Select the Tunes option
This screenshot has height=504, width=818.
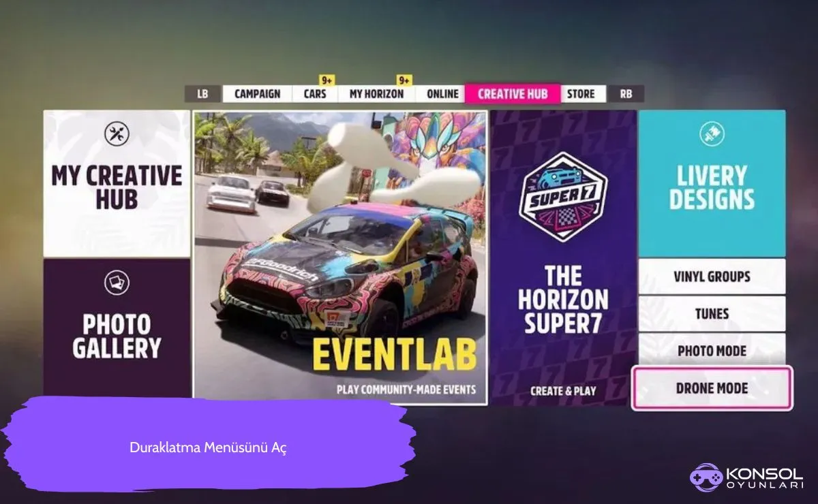tap(712, 314)
